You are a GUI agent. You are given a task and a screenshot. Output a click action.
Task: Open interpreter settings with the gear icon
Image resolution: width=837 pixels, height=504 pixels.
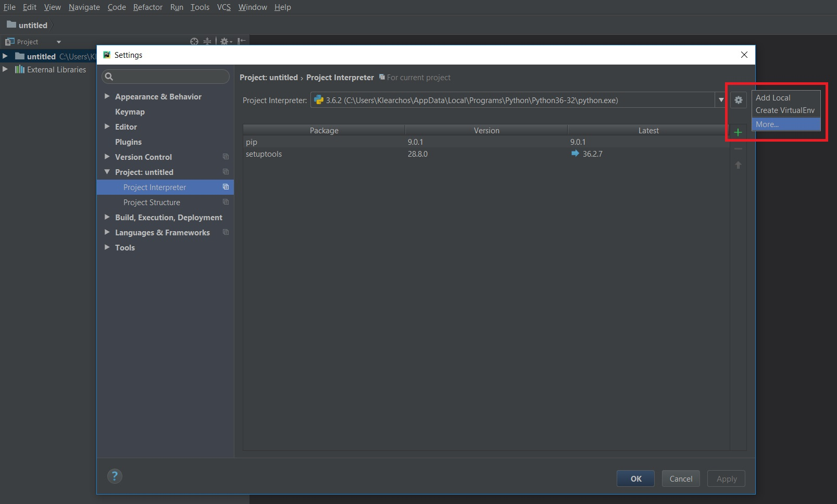[x=738, y=100]
